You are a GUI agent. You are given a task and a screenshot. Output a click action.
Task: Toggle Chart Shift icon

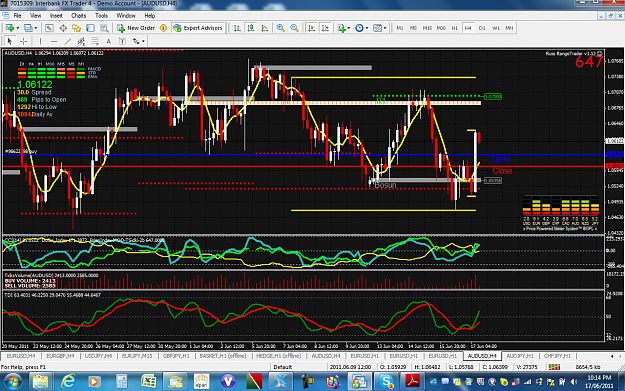tap(325, 28)
